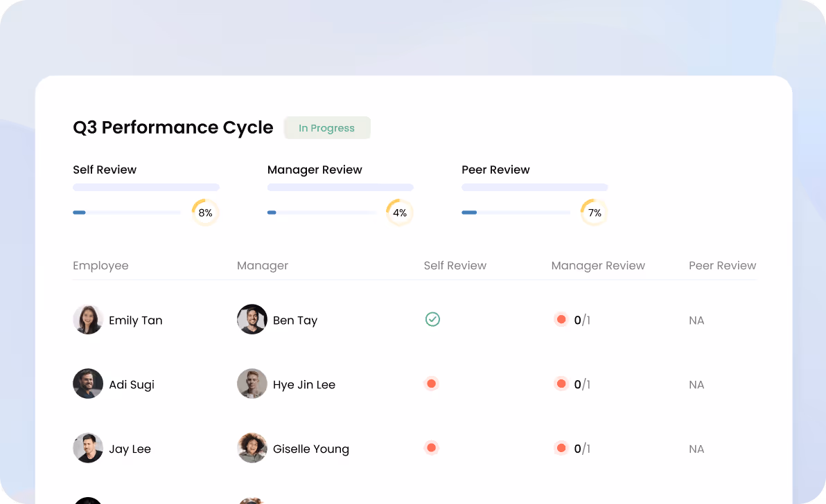The image size is (826, 504).
Task: Sort by the Manager column header
Action: click(263, 266)
